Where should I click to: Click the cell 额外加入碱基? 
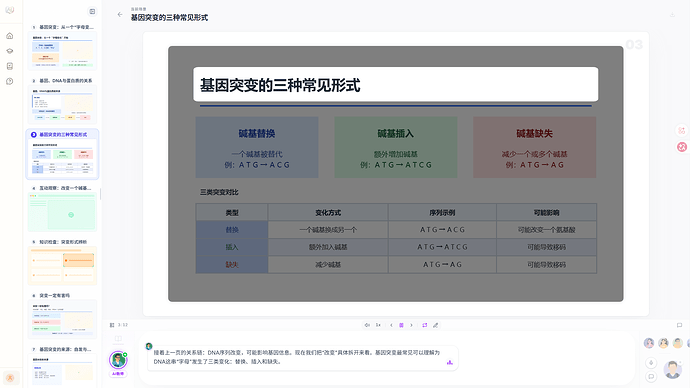[x=328, y=247]
